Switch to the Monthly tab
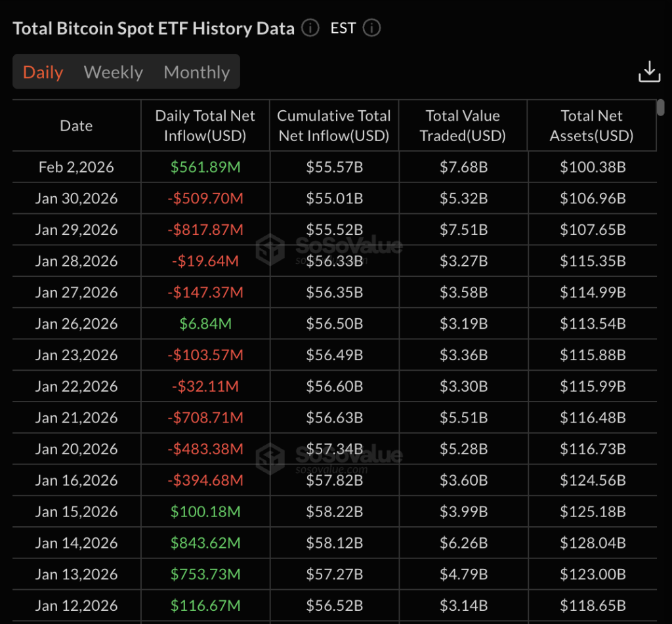Viewport: 672px width, 624px height. [x=197, y=72]
